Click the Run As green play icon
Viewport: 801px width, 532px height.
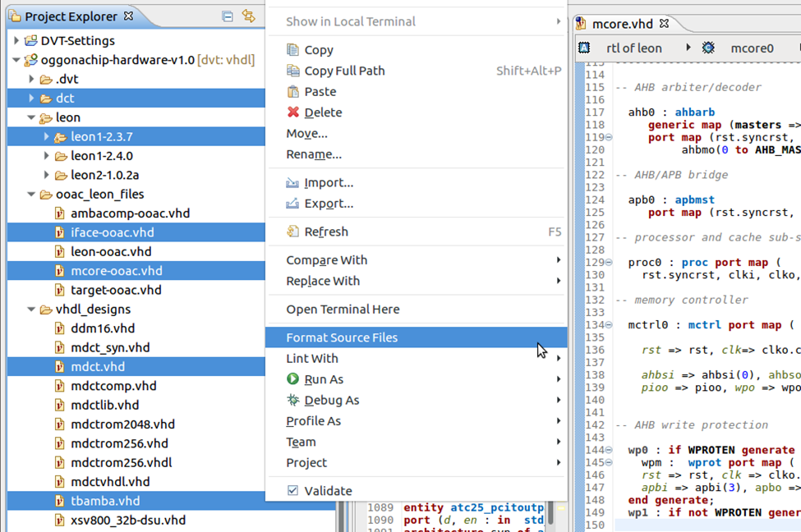292,378
